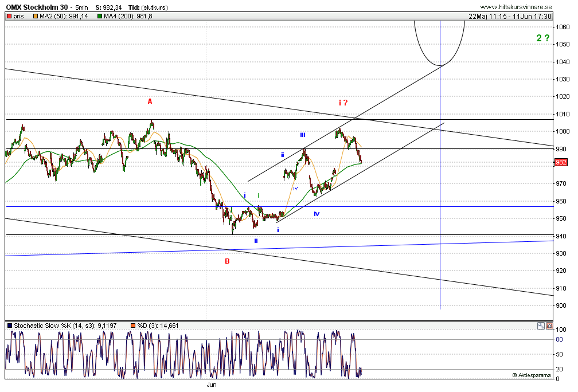The image size is (578, 392).
Task: Click the dark blue Stochastic %K swatch
Action: (x=10, y=326)
